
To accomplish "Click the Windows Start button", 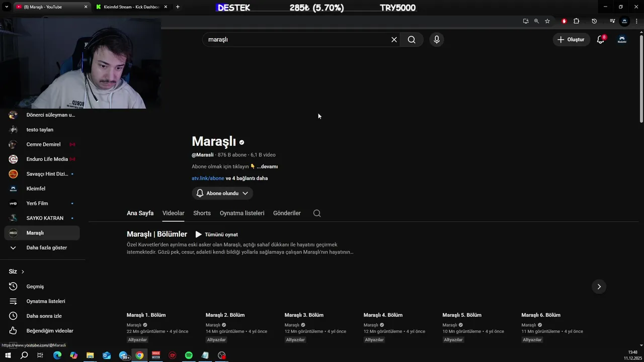I will tap(8, 355).
